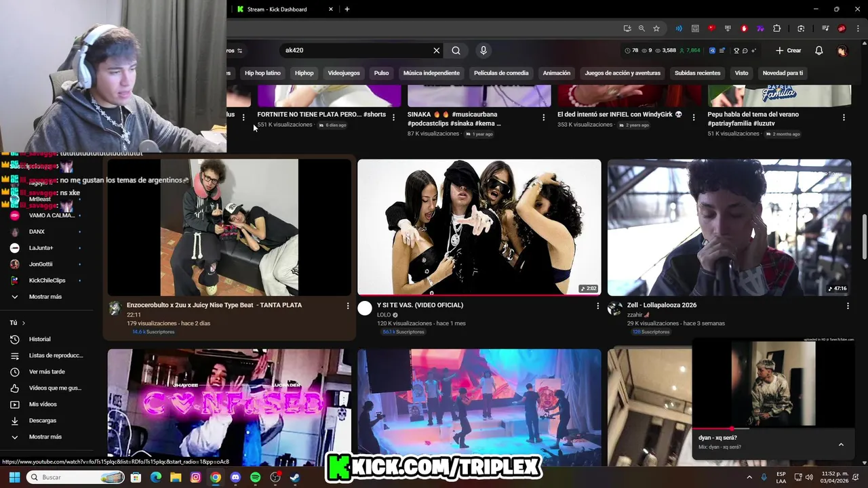The height and width of the screenshot is (488, 868).
Task: Select the Música independiente chip
Action: (431, 73)
